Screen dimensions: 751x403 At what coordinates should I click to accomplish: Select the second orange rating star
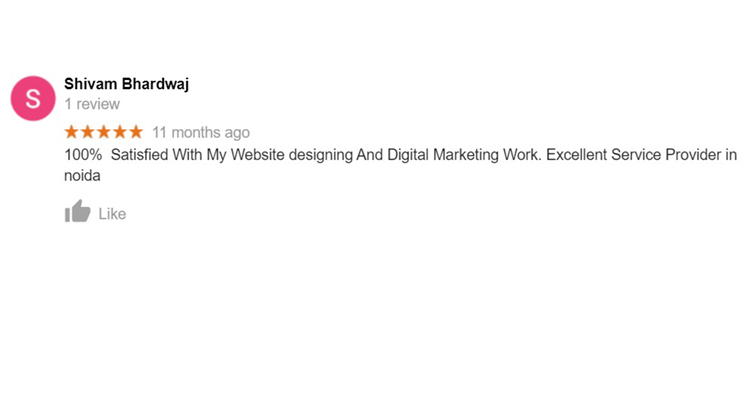[88, 131]
